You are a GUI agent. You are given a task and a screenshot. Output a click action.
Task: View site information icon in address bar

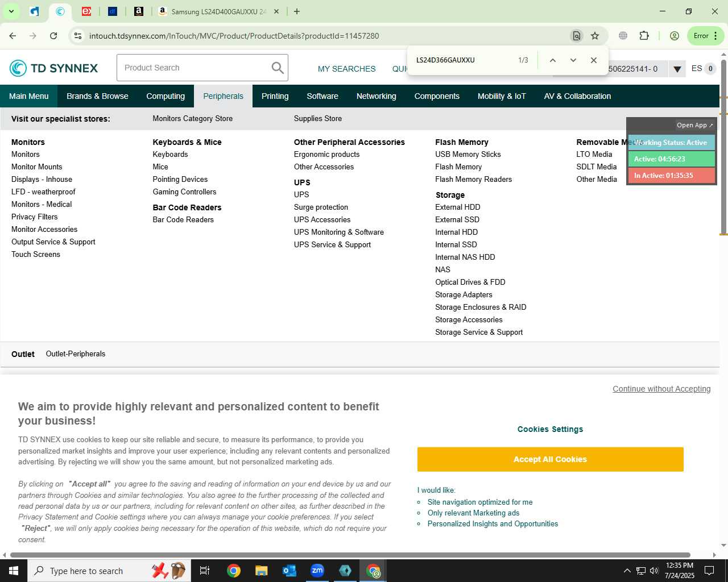click(x=78, y=36)
